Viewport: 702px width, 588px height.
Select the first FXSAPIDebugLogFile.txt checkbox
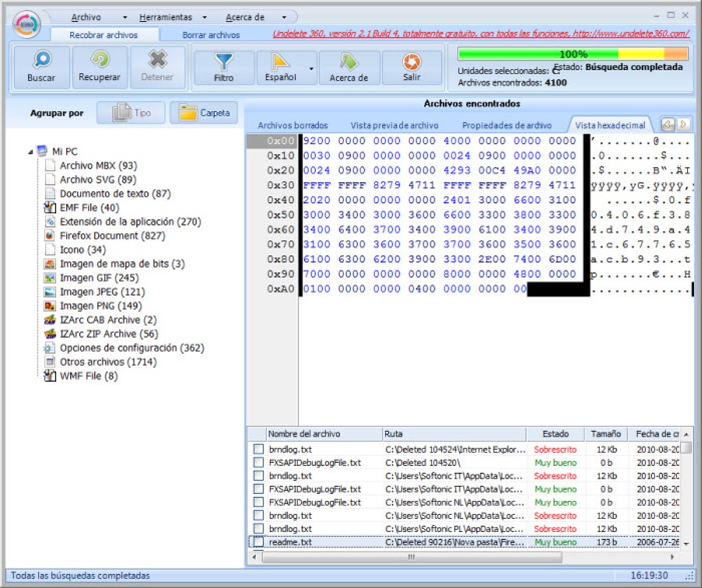pos(258,463)
